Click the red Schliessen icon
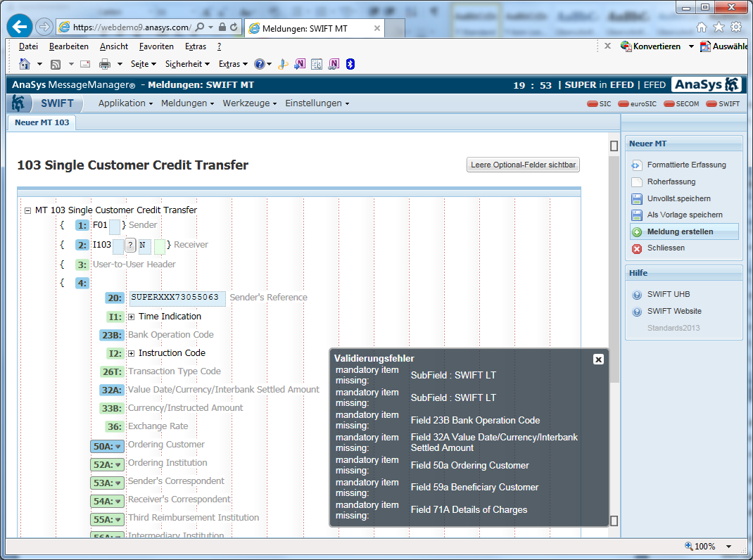The height and width of the screenshot is (560, 753). (636, 248)
